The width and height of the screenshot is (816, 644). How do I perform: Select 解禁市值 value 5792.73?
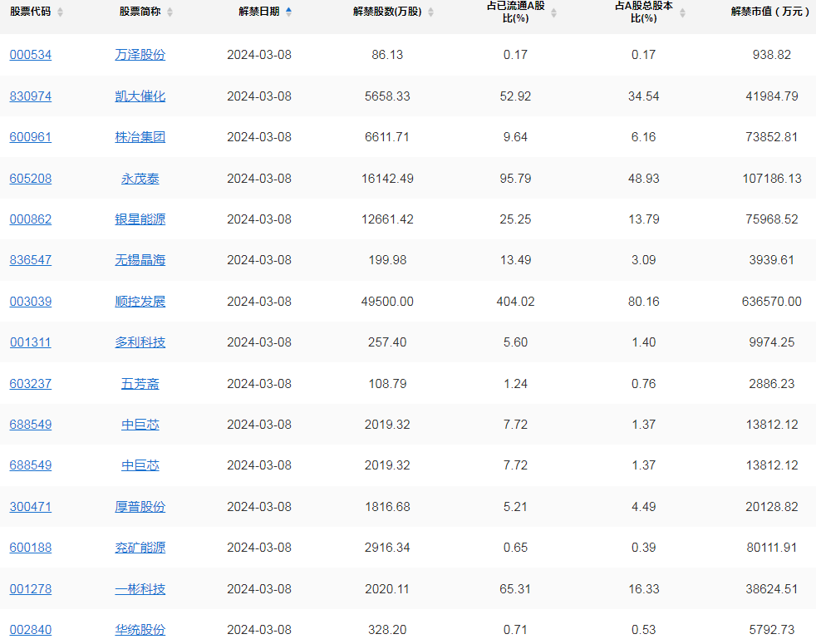(x=772, y=629)
